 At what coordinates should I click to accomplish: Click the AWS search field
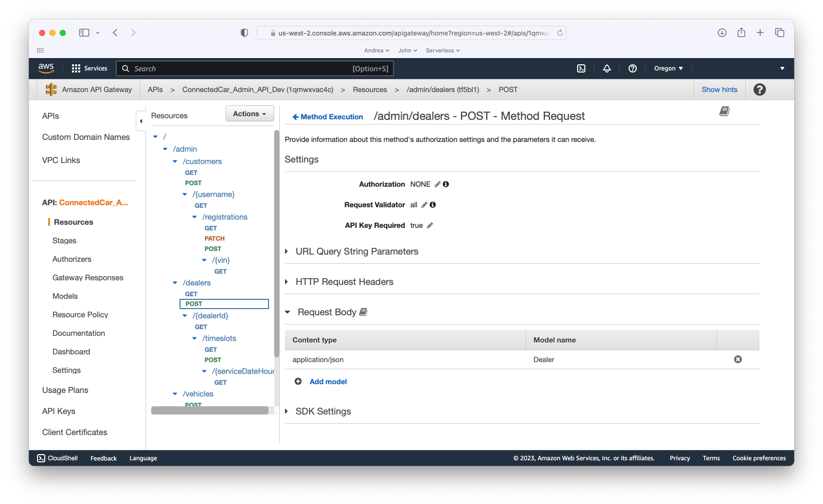click(255, 68)
